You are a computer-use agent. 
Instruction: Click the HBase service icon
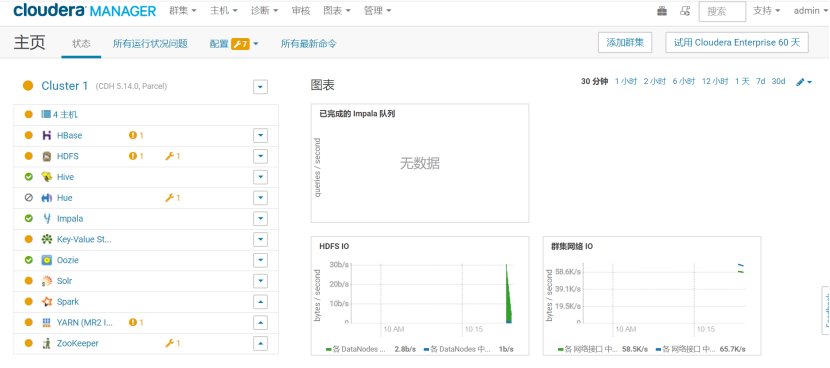tap(47, 136)
